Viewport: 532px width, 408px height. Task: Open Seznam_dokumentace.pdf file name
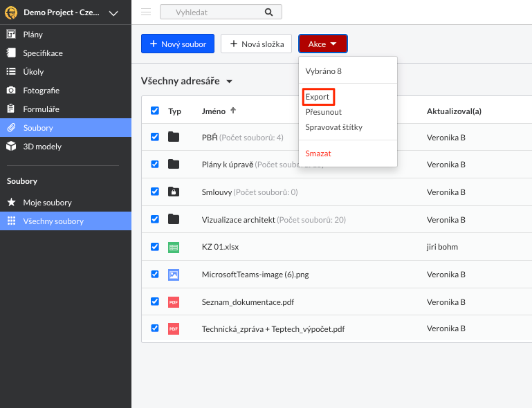pos(248,302)
